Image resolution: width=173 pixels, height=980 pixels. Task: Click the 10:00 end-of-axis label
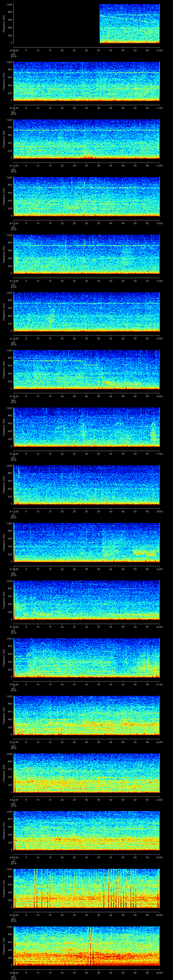point(159,50)
